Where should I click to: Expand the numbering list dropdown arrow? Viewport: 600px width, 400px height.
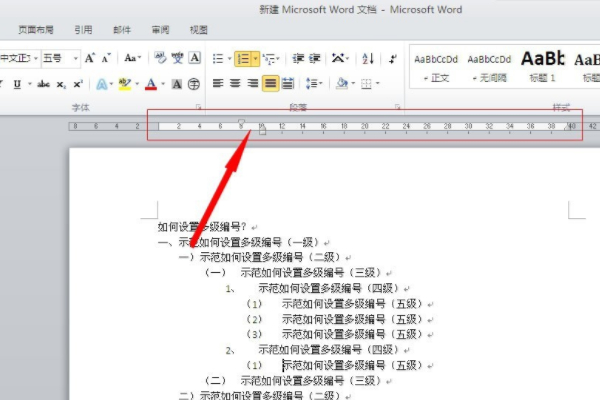[256, 59]
